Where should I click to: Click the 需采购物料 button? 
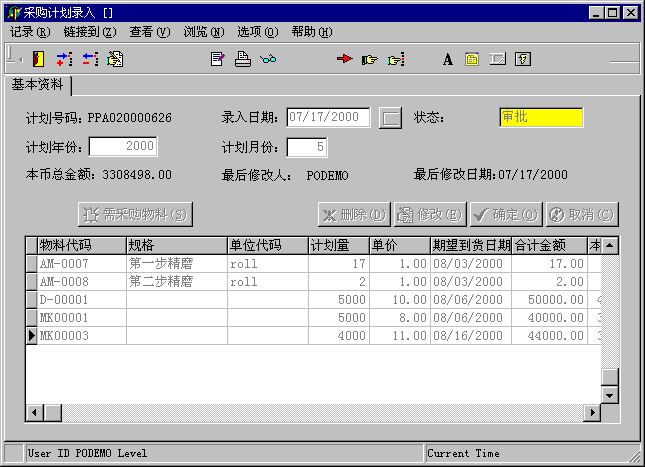tap(135, 214)
